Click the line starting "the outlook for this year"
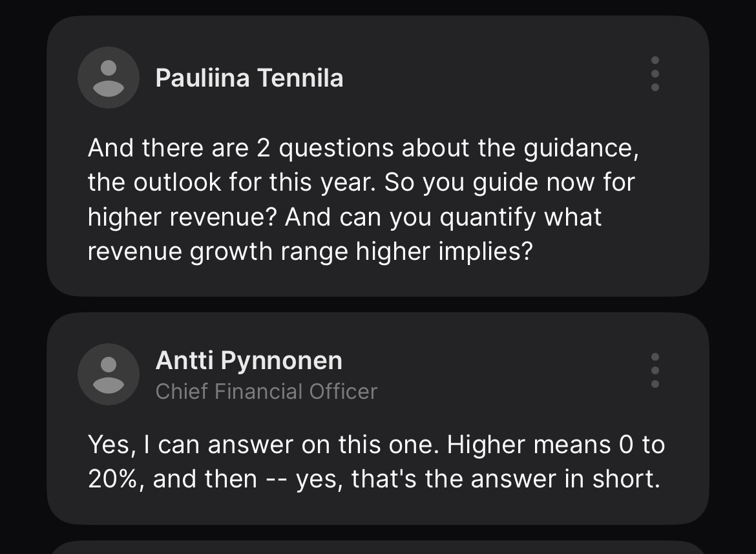Image resolution: width=756 pixels, height=554 pixels. click(361, 182)
